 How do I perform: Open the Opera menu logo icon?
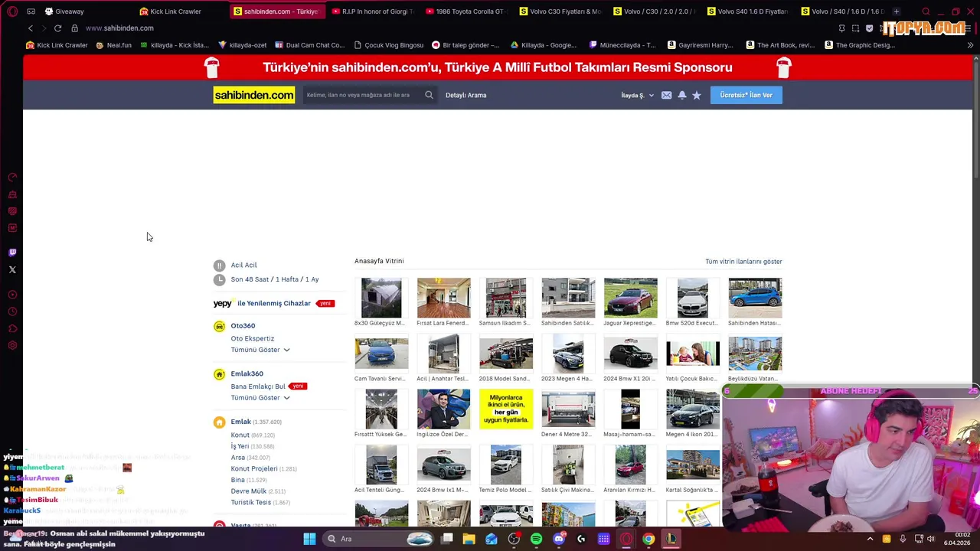12,11
